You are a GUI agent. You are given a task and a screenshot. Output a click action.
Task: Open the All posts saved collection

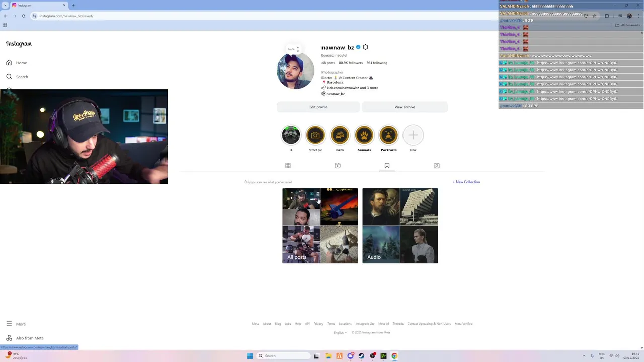[x=320, y=226]
